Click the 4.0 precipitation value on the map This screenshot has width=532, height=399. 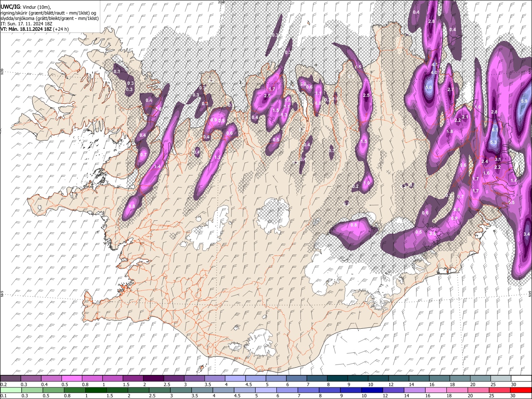(434, 72)
